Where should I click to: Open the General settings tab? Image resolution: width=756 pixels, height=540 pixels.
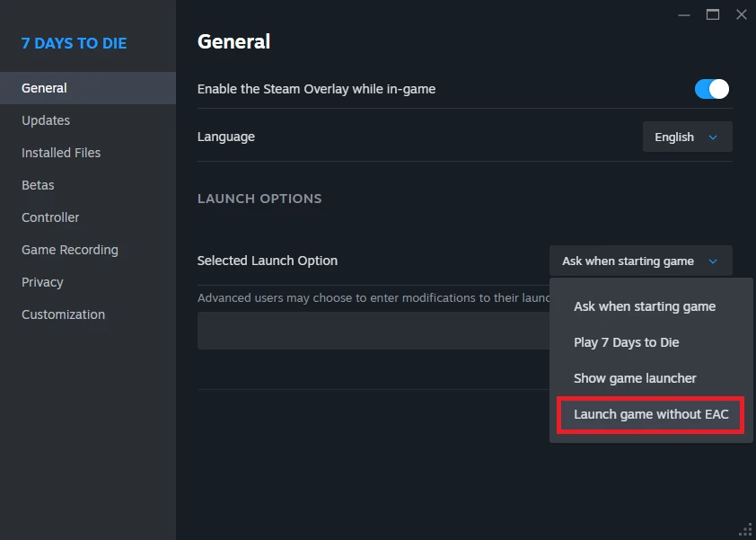(88, 88)
